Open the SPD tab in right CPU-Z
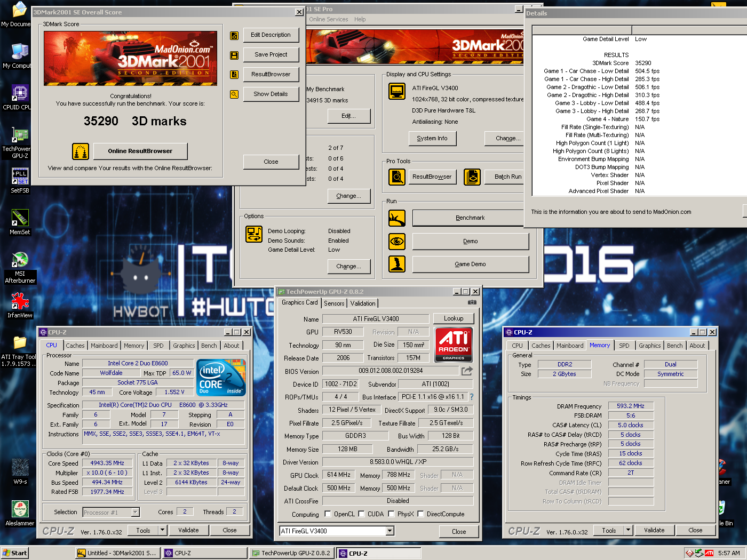 [624, 346]
